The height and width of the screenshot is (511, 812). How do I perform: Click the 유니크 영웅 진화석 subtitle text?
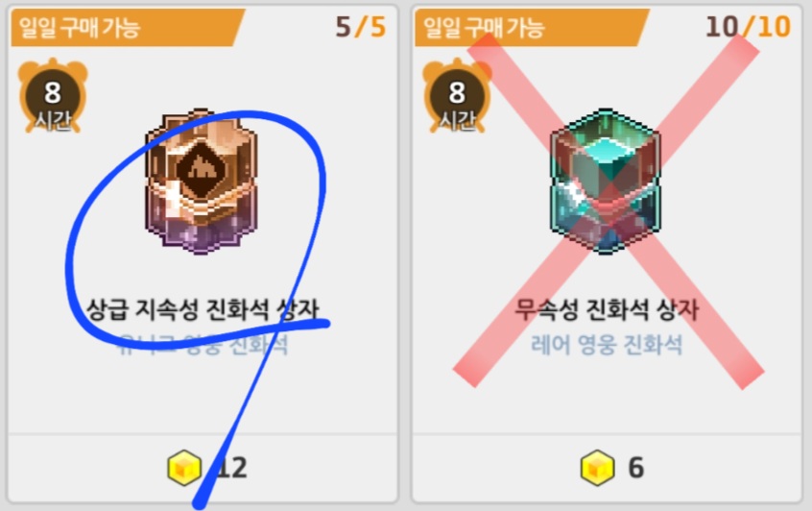203,345
